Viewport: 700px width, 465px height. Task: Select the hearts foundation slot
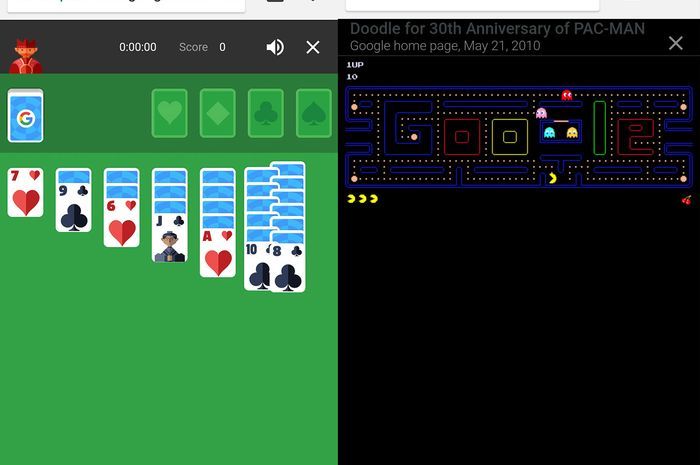tap(170, 113)
